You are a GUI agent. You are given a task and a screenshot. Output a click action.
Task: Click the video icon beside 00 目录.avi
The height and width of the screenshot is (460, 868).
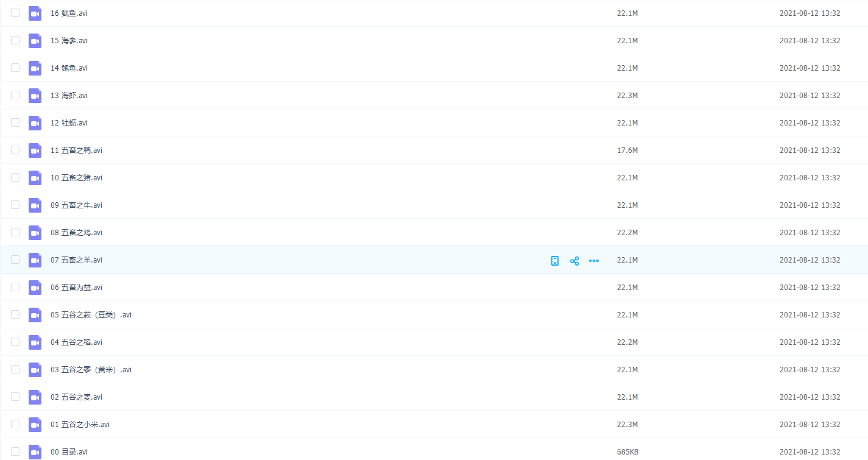[x=35, y=452]
